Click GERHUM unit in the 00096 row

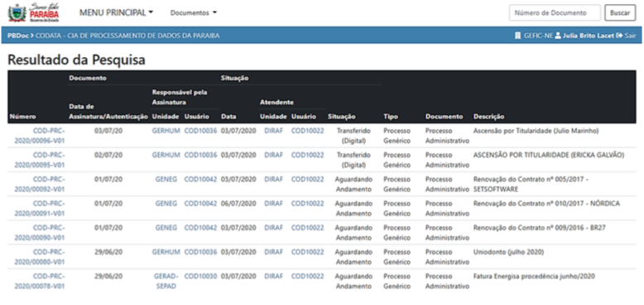pos(166,131)
